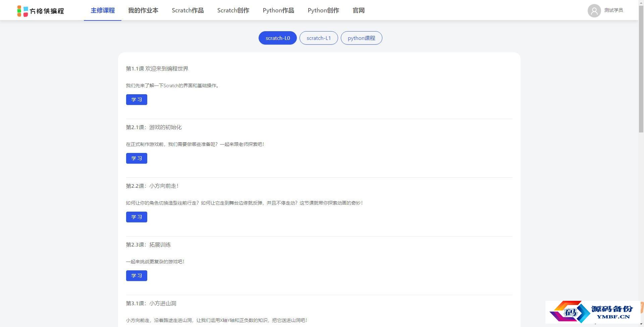Click the 方格侠编程 logo
The image size is (644, 327).
(x=41, y=11)
